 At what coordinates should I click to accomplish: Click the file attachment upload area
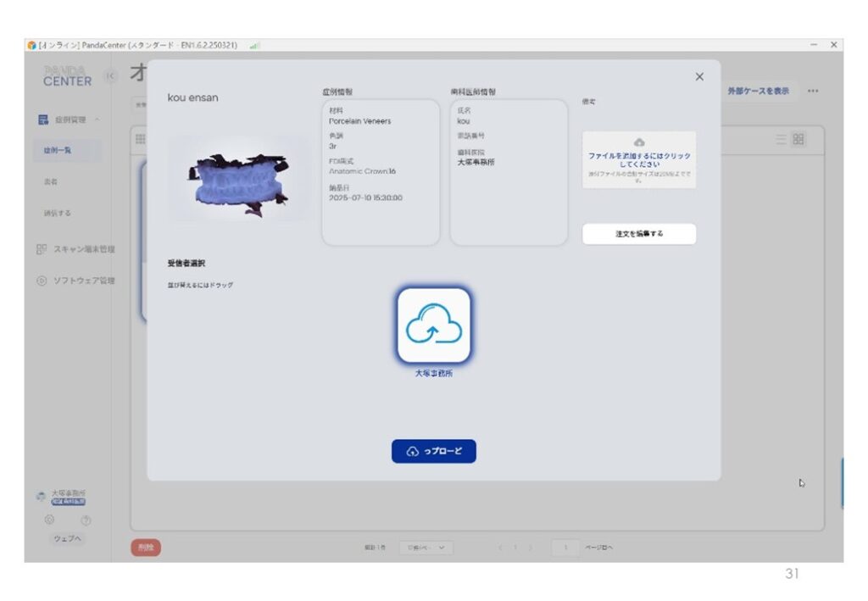click(x=638, y=159)
